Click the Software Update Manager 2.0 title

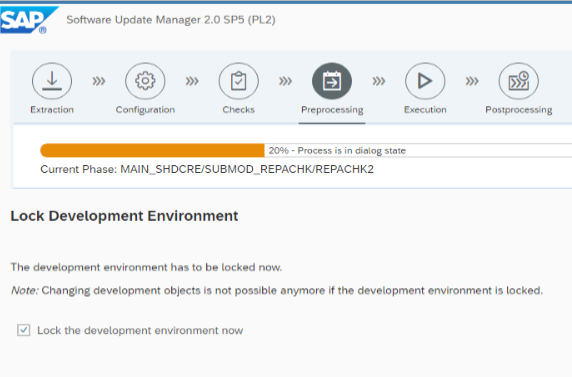pos(171,20)
